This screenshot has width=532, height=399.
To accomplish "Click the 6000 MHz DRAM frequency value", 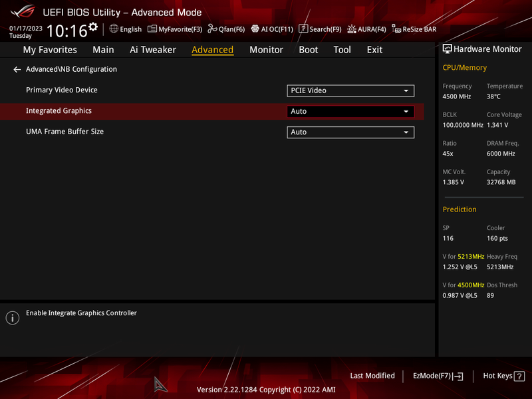I will (x=501, y=154).
